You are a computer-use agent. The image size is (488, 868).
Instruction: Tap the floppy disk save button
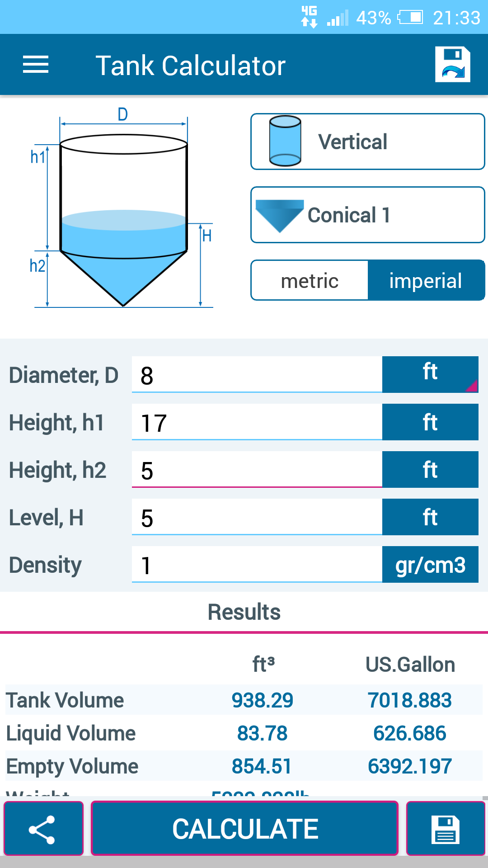click(446, 829)
